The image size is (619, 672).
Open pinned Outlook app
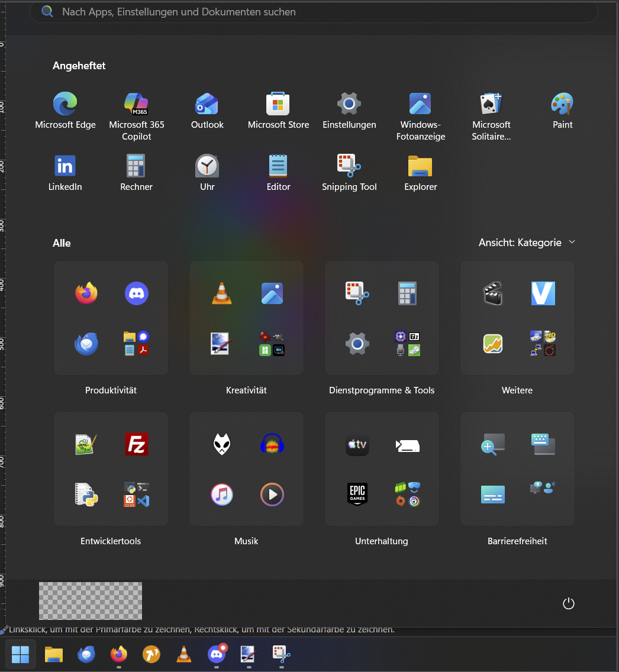(207, 110)
